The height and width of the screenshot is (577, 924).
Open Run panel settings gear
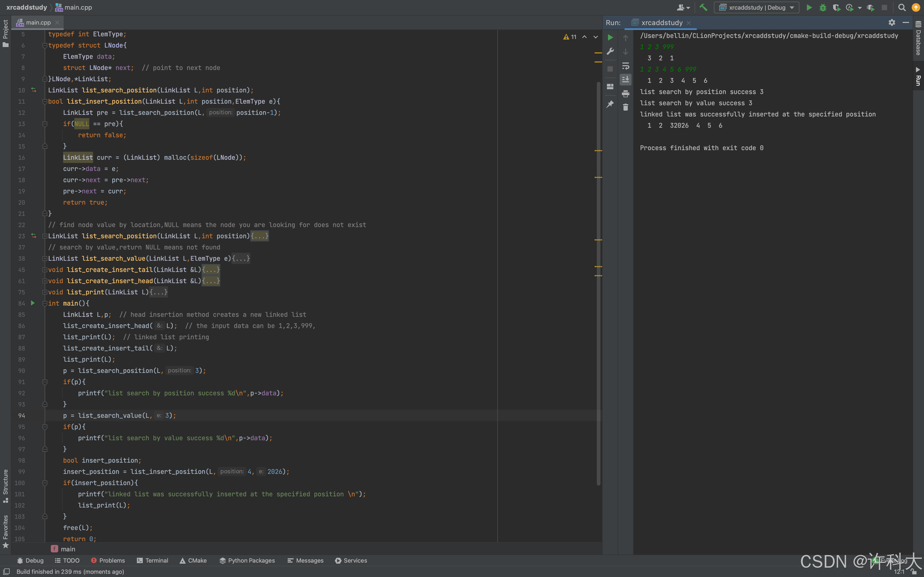tap(892, 22)
